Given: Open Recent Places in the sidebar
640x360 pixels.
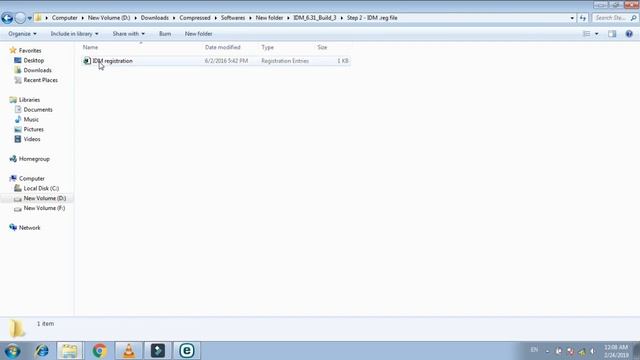Looking at the screenshot, I should pos(40,80).
